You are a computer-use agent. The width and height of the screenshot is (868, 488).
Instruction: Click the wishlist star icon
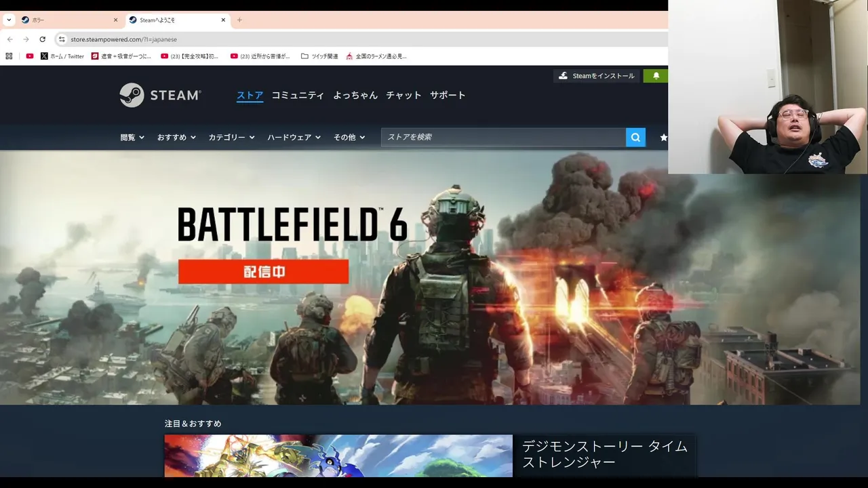[x=663, y=137]
